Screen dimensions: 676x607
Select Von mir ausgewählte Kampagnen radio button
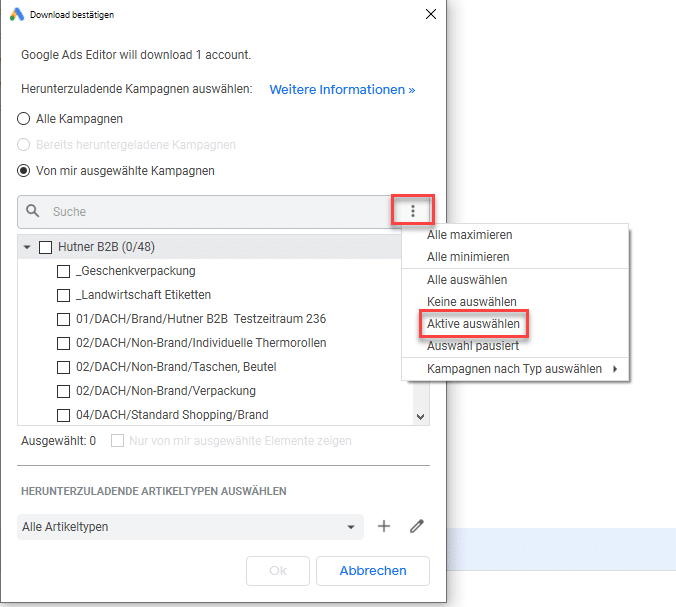23,171
